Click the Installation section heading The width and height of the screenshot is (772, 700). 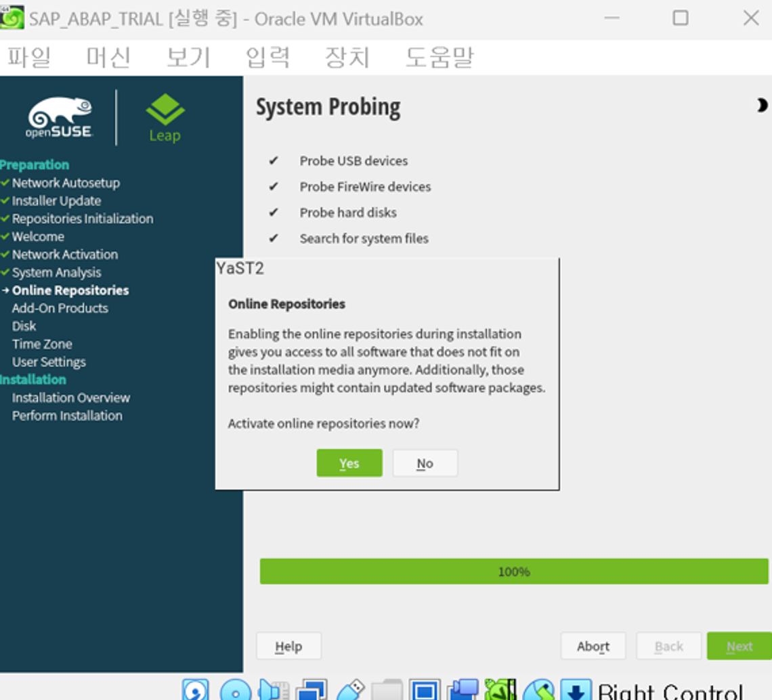[x=33, y=380]
